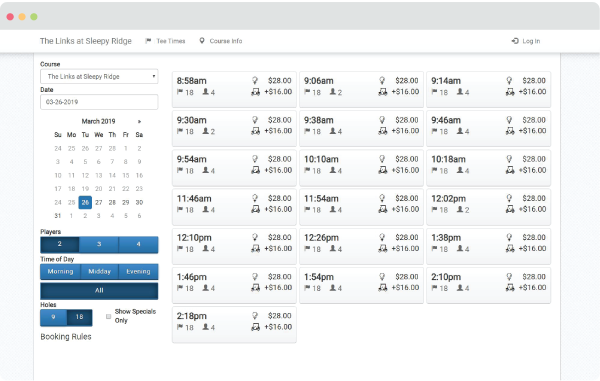The width and height of the screenshot is (600, 381).
Task: Click the $28.00 price on the 9:30am card
Action: 279,120
